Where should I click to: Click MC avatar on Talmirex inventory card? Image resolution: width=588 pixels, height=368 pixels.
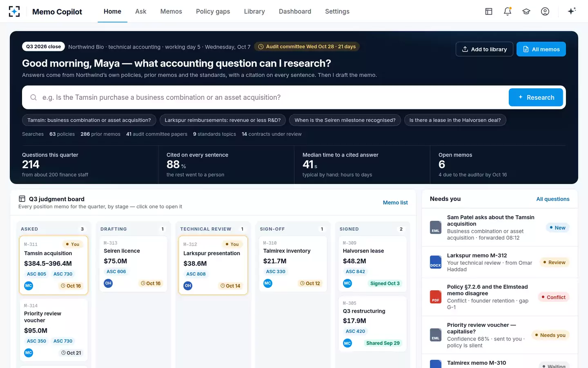pyautogui.click(x=268, y=283)
